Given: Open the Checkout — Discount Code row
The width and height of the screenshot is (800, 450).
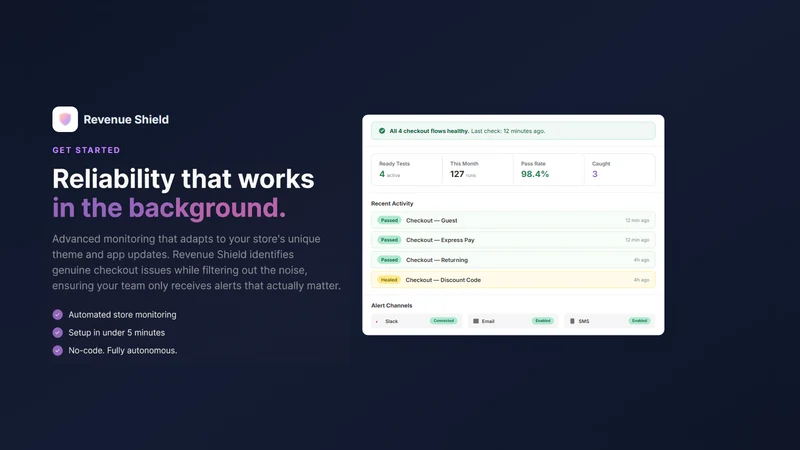Looking at the screenshot, I should pyautogui.click(x=513, y=280).
